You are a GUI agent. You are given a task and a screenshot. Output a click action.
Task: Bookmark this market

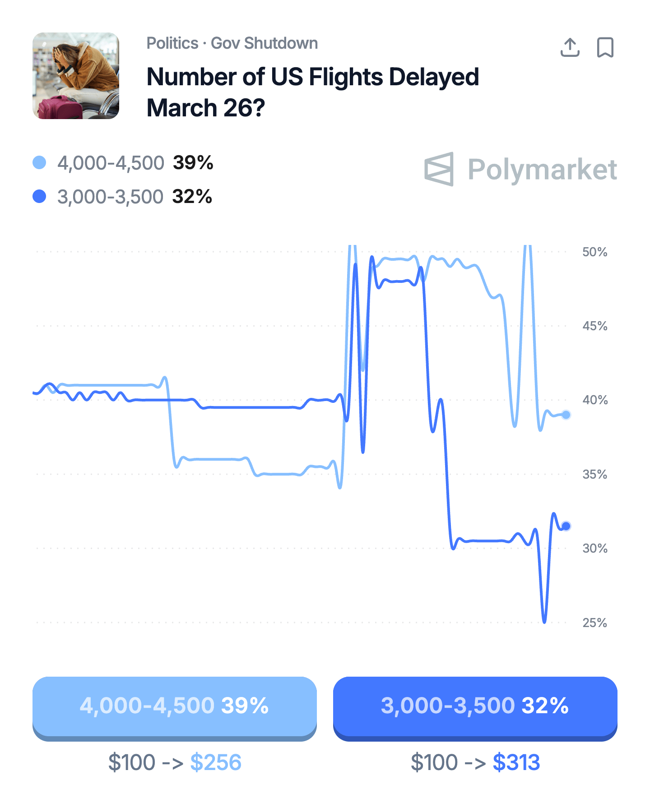click(605, 47)
